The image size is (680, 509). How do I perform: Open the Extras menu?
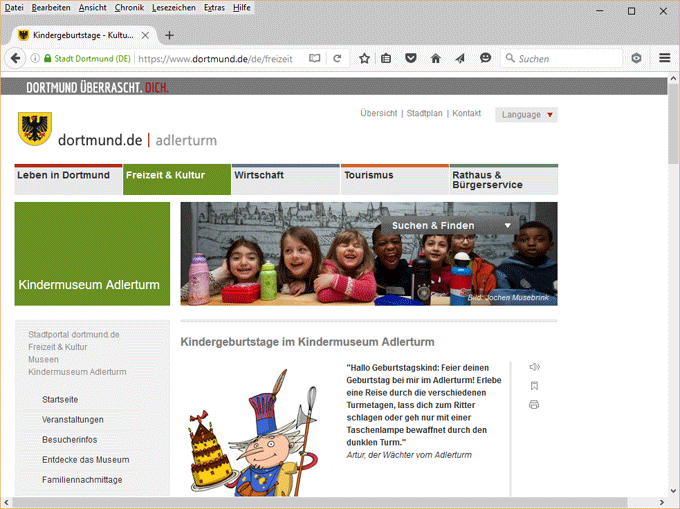[x=214, y=8]
